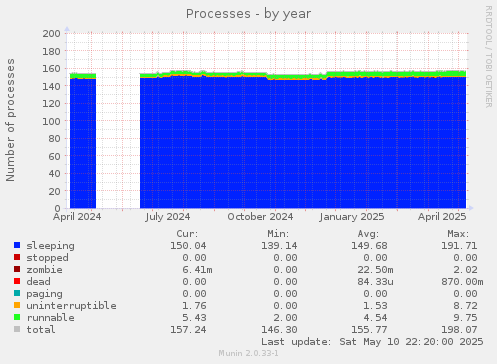Click the total current value 157.24

(x=188, y=330)
